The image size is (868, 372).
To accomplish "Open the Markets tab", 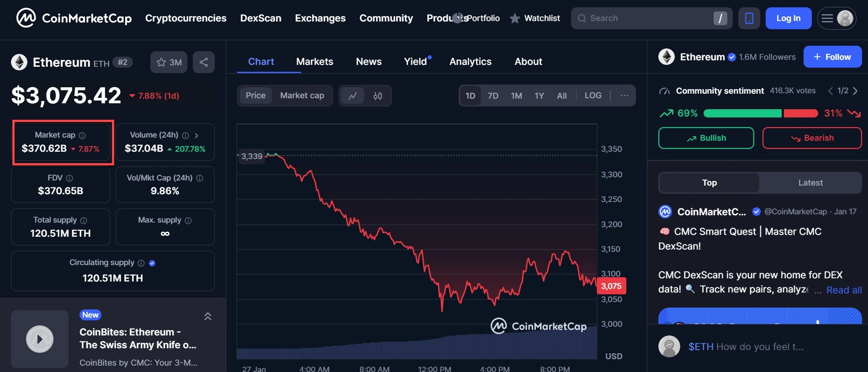I will [314, 62].
